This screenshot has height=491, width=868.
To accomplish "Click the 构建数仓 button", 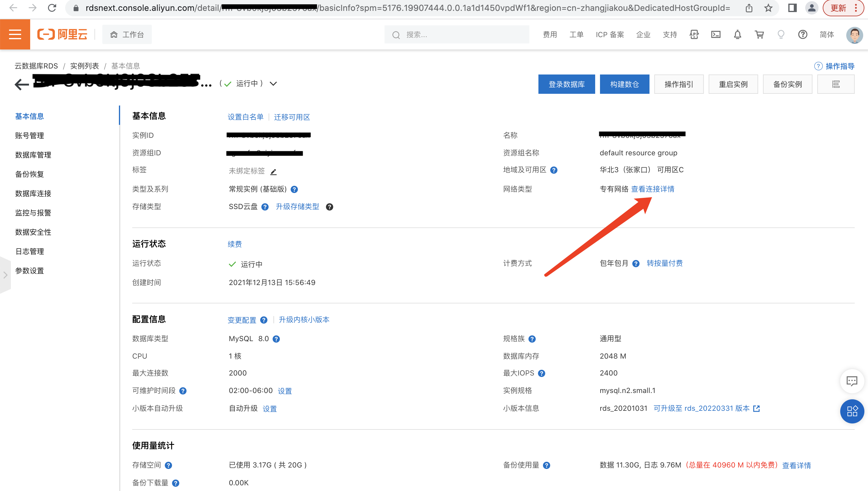I will (624, 84).
